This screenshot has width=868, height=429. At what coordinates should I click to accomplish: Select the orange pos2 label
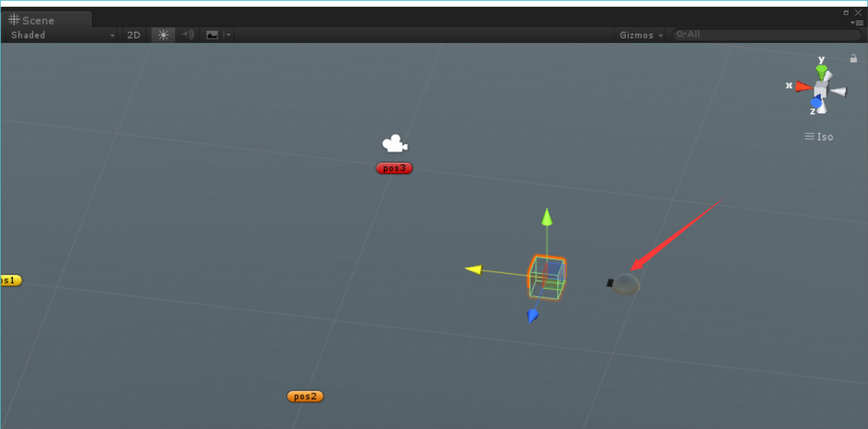click(x=305, y=396)
